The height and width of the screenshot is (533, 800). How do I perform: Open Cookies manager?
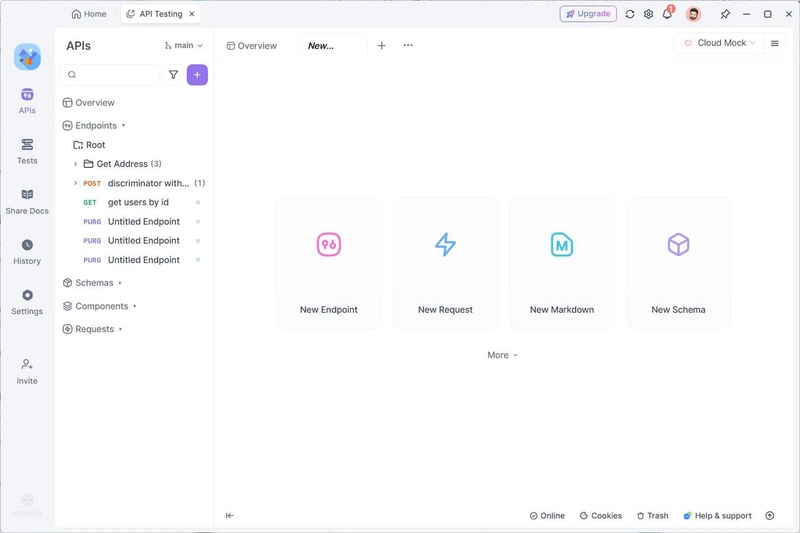tap(601, 516)
